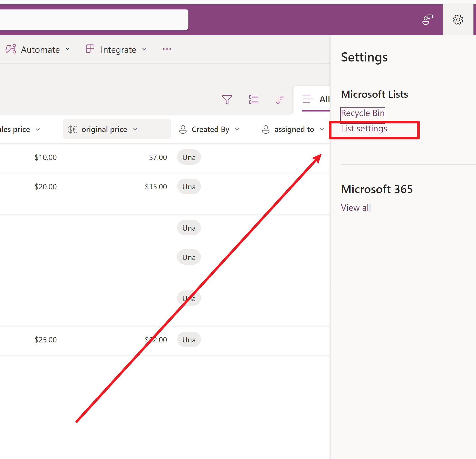Image resolution: width=476 pixels, height=459 pixels.
Task: Click the person icon beside Created By
Action: click(183, 129)
